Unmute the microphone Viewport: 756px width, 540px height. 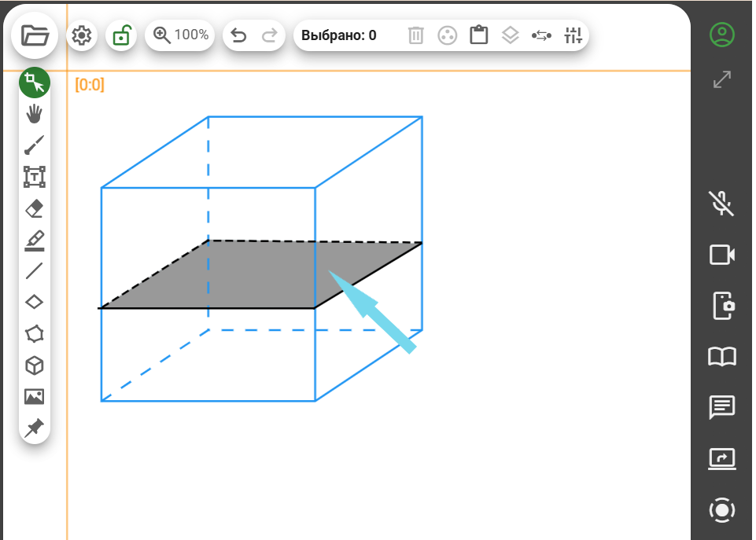pos(722,203)
